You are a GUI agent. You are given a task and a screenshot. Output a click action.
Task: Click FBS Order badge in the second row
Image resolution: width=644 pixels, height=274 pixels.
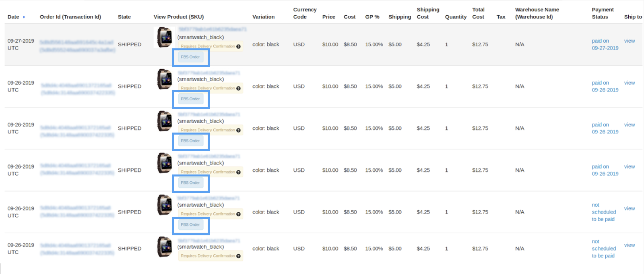(x=190, y=99)
